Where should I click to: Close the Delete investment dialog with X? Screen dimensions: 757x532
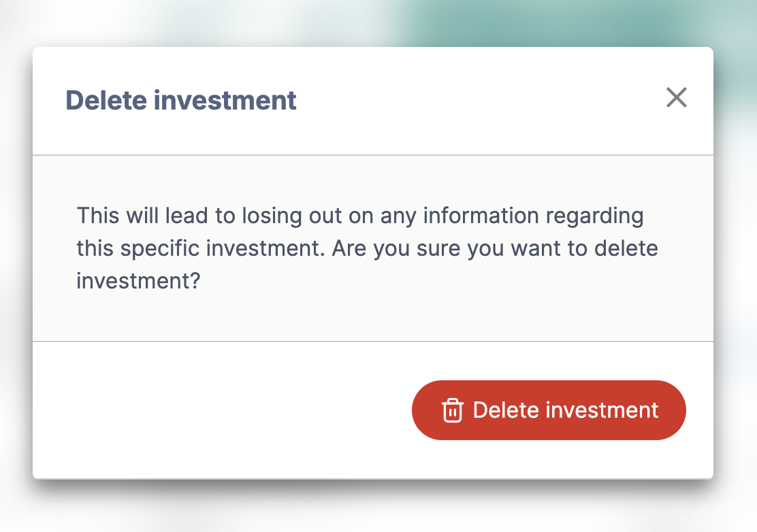click(677, 97)
